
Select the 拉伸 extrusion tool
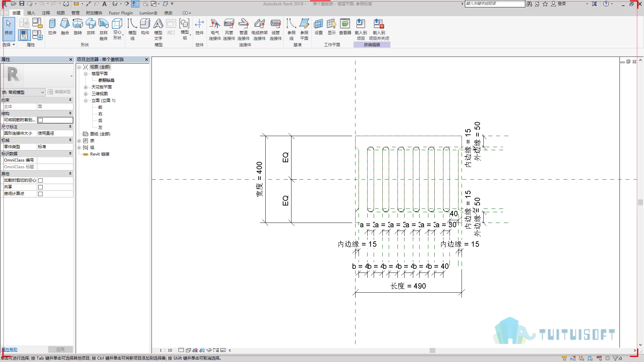(x=52, y=27)
